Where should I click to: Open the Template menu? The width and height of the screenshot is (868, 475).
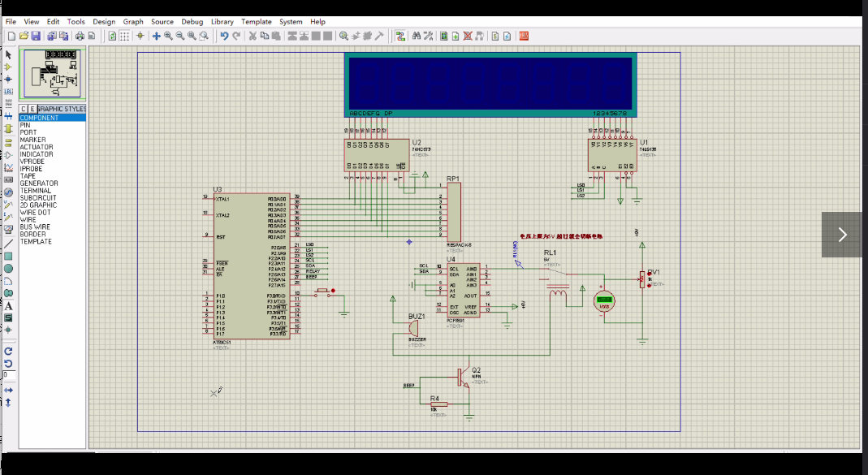(257, 22)
